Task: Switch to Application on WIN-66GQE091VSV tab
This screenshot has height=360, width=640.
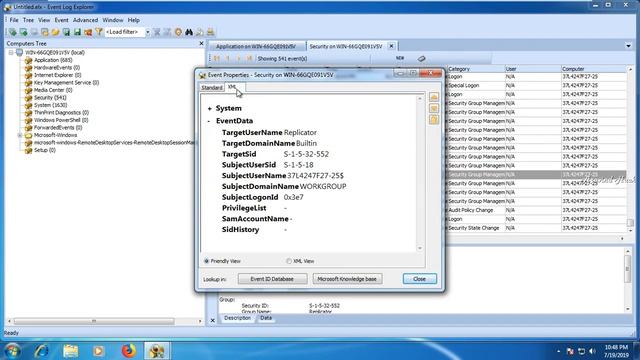Action: pos(256,47)
